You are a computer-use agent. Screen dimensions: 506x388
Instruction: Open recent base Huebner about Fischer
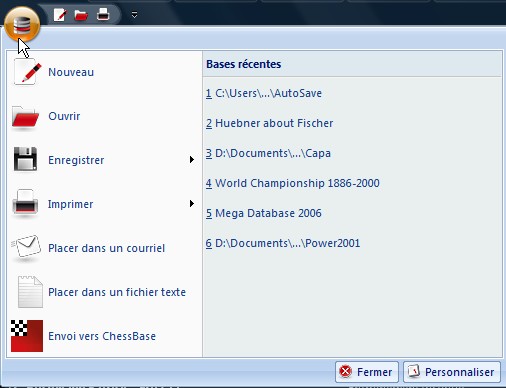[x=269, y=123]
